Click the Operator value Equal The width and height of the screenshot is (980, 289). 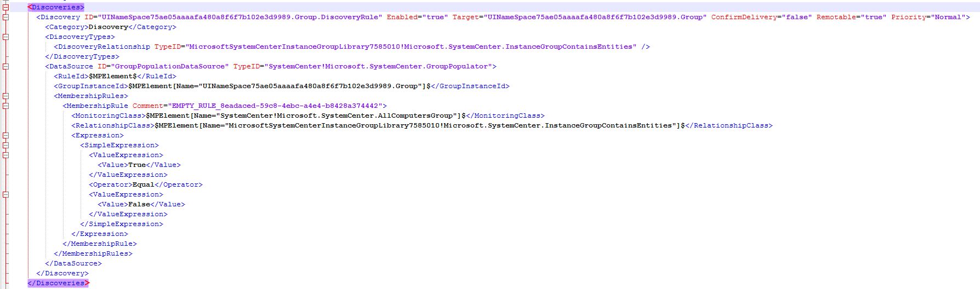click(x=144, y=184)
